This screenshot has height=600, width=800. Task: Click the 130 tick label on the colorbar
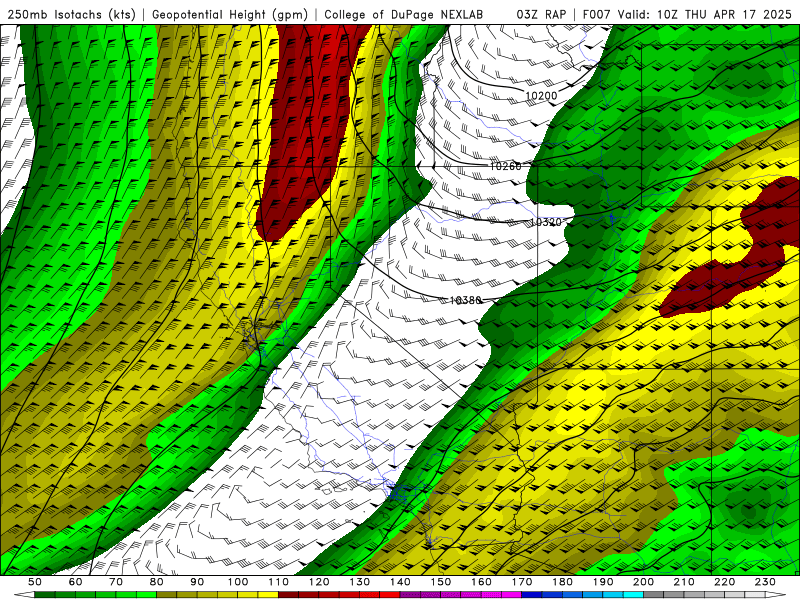pyautogui.click(x=360, y=582)
